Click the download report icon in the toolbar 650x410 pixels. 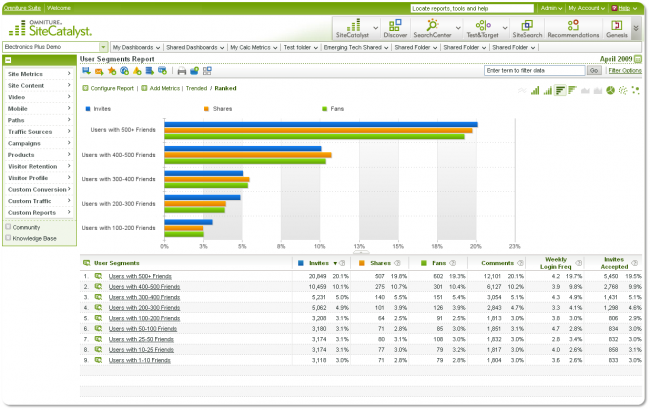click(86, 70)
